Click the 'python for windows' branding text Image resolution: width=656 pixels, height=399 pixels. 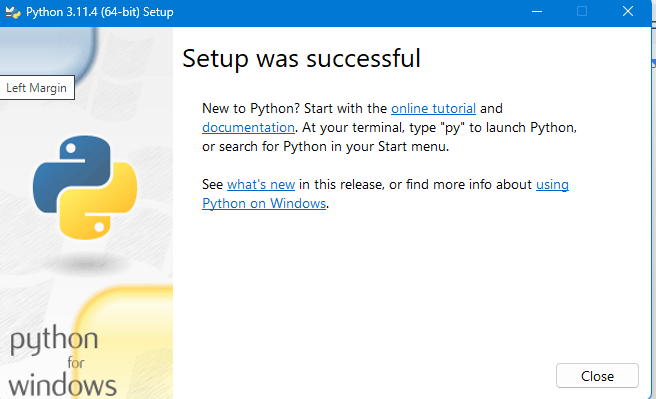point(62,362)
